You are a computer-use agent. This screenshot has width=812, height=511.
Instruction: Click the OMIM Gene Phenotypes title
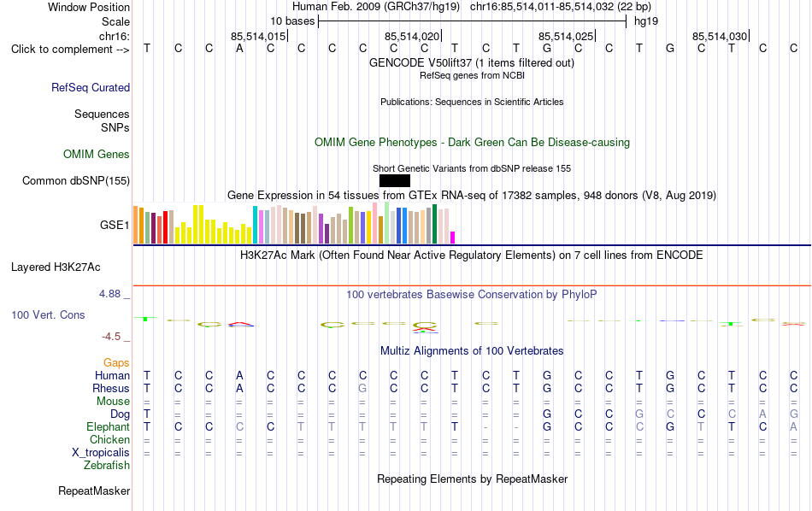tap(472, 143)
